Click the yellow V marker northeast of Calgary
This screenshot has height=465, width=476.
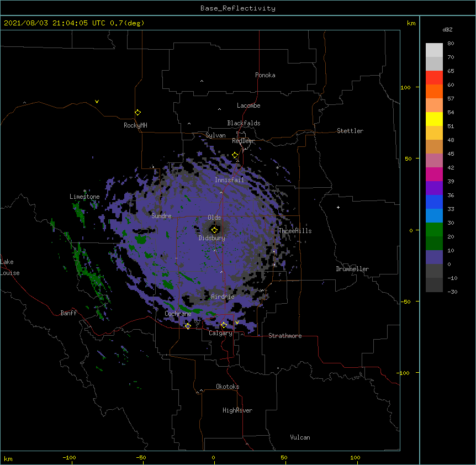pyautogui.click(x=237, y=323)
